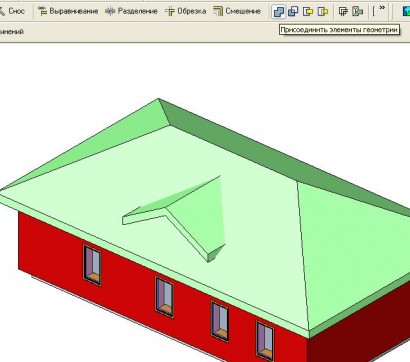Screen dimensions: 410x362
Task: Select the Снос (Demolish) tool
Action: coord(12,11)
